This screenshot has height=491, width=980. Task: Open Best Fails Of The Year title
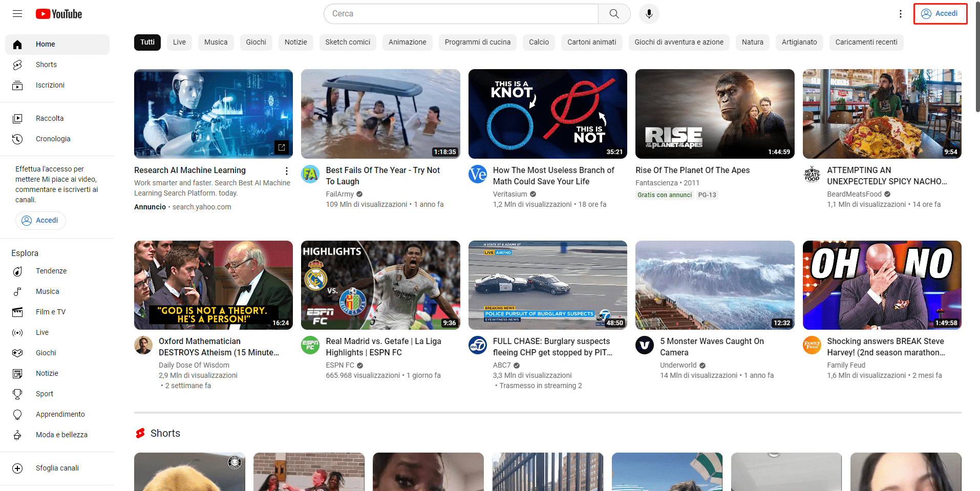click(x=383, y=176)
